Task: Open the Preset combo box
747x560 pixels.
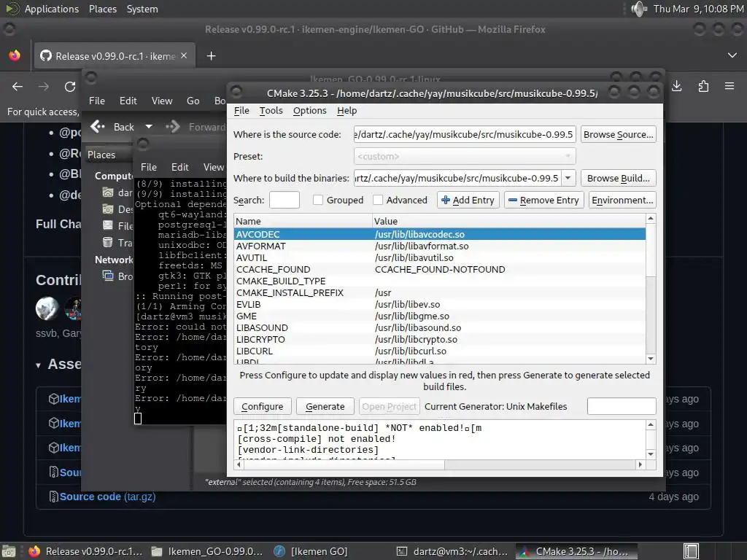Action: [465, 156]
